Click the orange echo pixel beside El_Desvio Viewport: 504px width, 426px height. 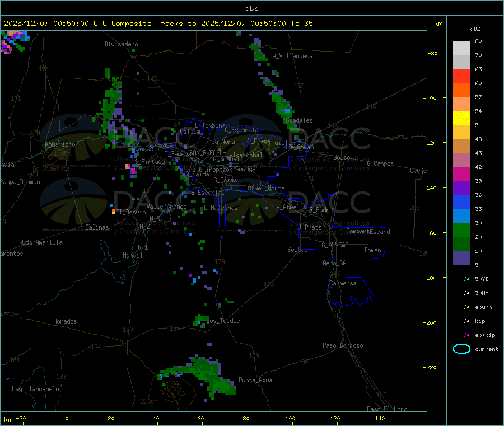pyautogui.click(x=114, y=211)
